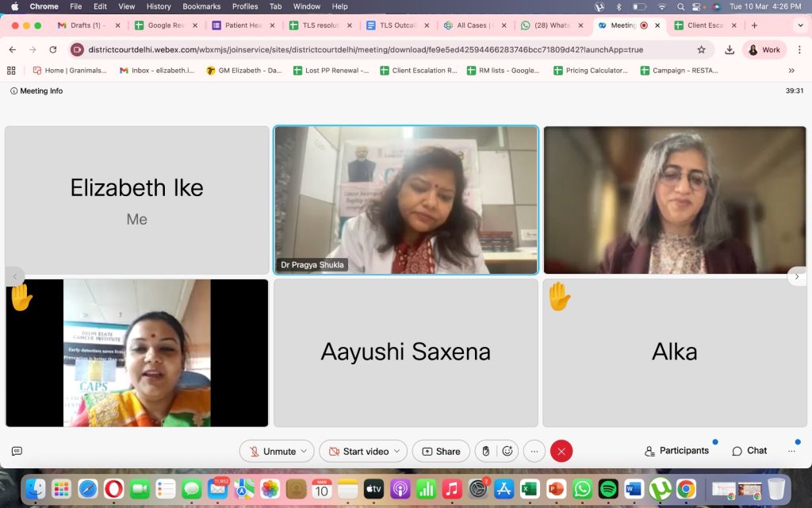Toggle the raise hand gesture button

(x=486, y=452)
